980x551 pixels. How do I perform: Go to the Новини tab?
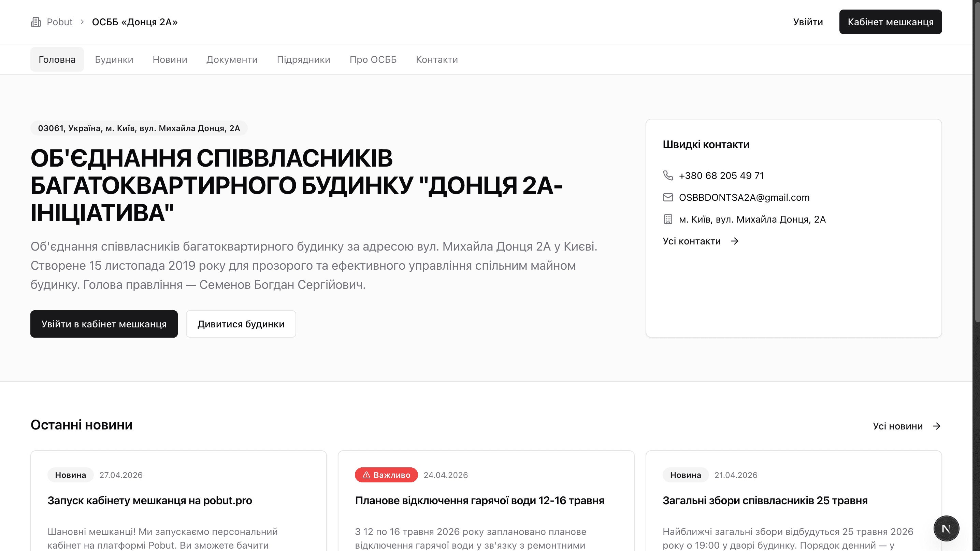(170, 60)
